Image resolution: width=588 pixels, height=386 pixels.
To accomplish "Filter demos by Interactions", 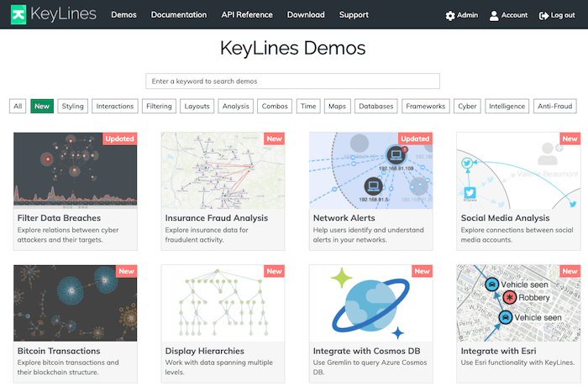I will click(x=115, y=106).
